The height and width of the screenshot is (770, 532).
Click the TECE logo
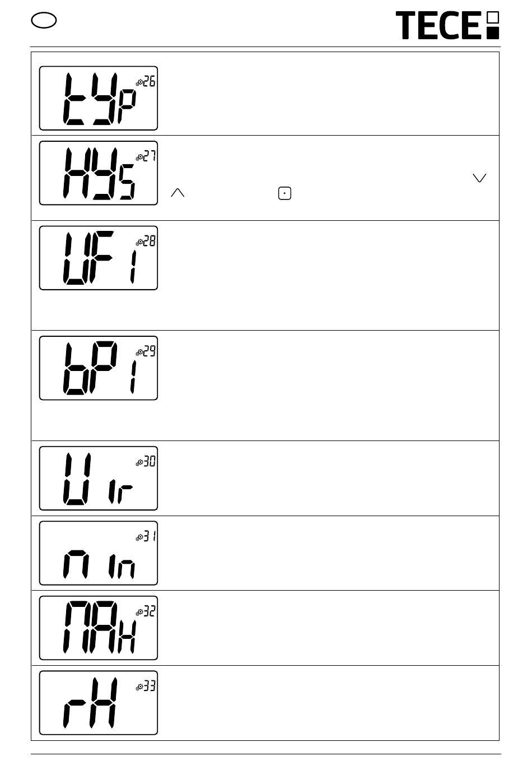(447, 26)
